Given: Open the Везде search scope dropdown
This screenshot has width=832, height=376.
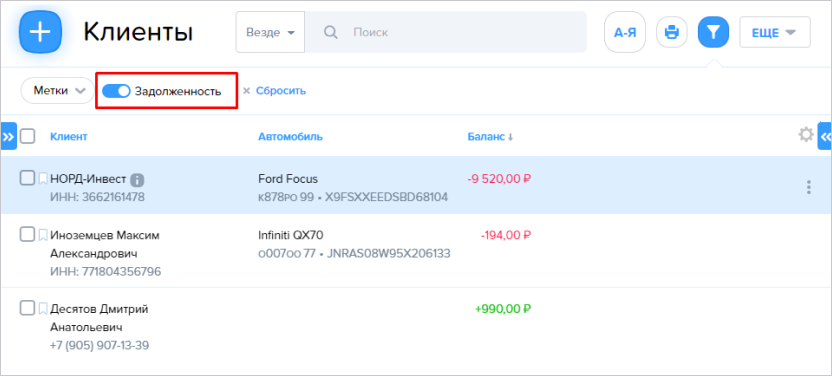Looking at the screenshot, I should [x=270, y=32].
